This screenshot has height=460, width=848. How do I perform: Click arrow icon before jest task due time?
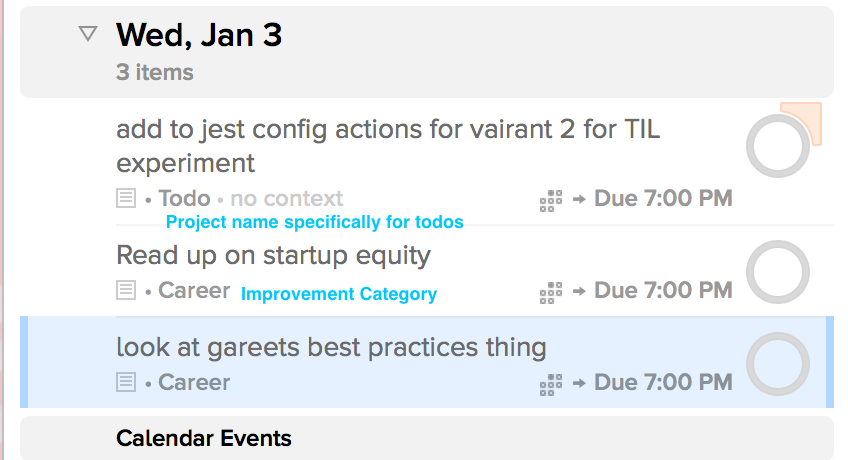[x=579, y=199]
